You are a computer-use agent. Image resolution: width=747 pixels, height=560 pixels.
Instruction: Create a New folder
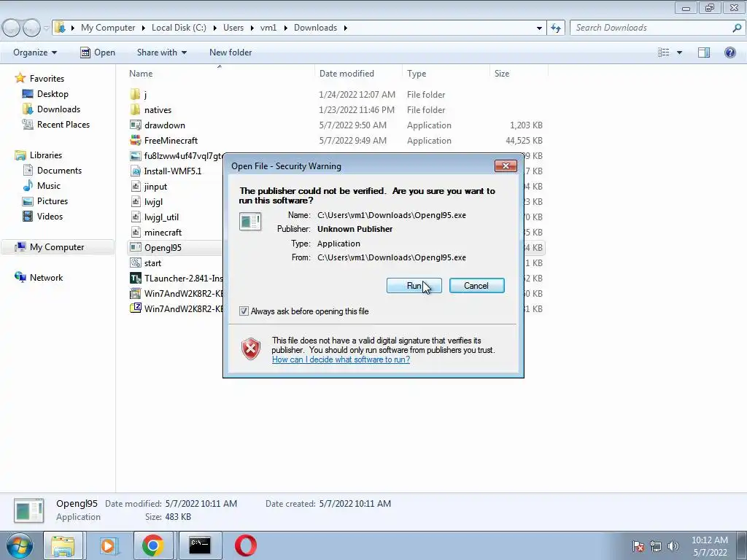(231, 52)
